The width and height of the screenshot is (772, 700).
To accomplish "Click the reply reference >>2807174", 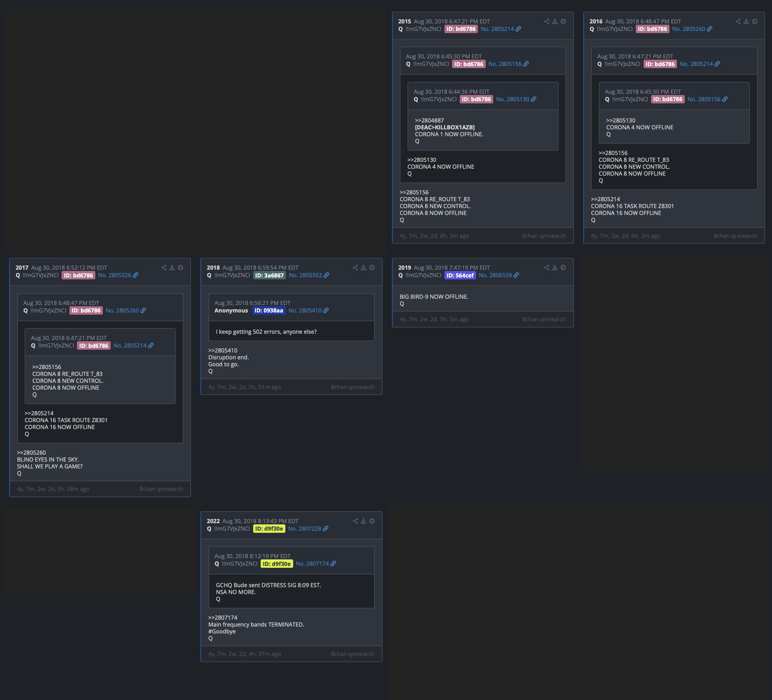I will 223,618.
